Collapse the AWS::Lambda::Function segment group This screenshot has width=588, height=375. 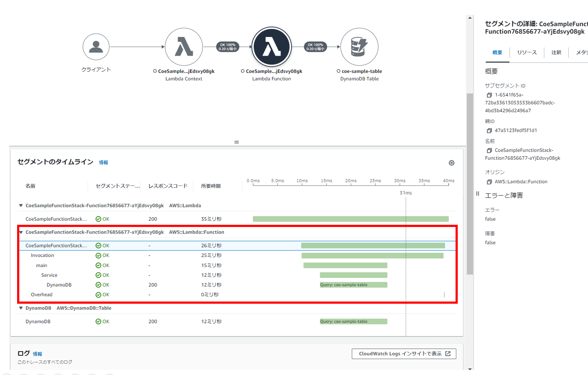pyautogui.click(x=21, y=232)
